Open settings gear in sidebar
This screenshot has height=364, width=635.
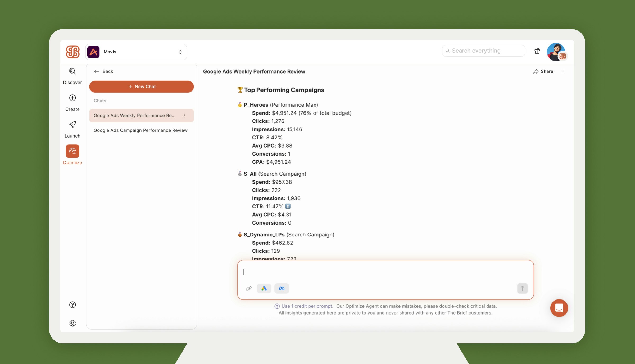point(72,323)
